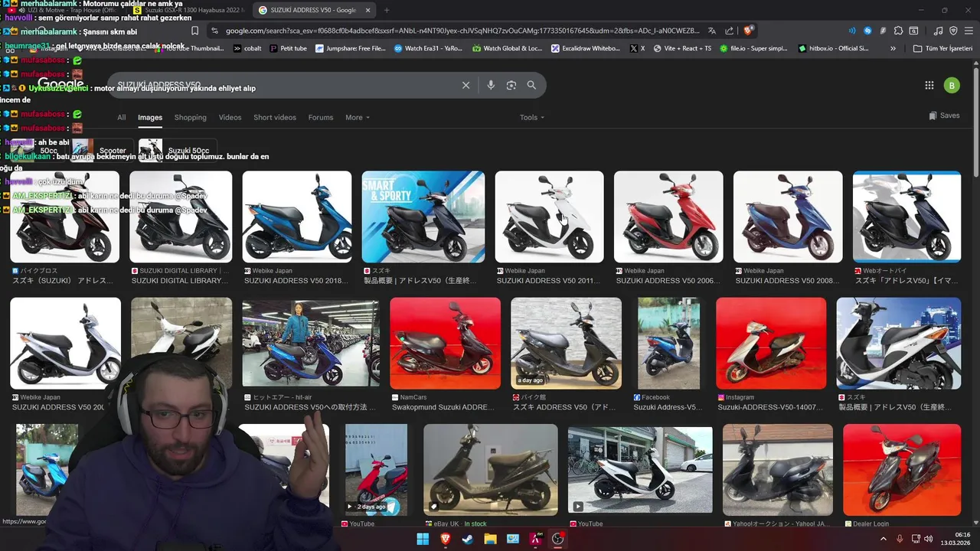Open red Address V50 2006 thumbnail
Screen dimensions: 980x551
click(668, 217)
